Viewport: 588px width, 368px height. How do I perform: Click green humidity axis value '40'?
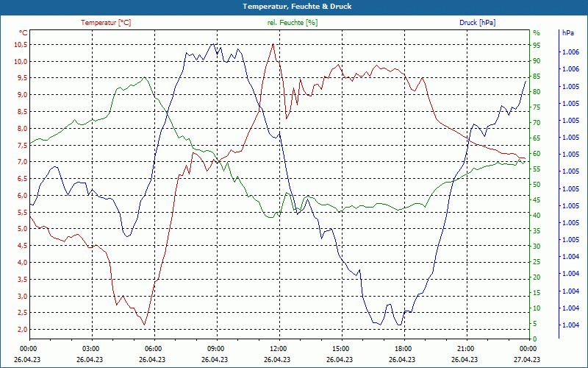point(537,216)
